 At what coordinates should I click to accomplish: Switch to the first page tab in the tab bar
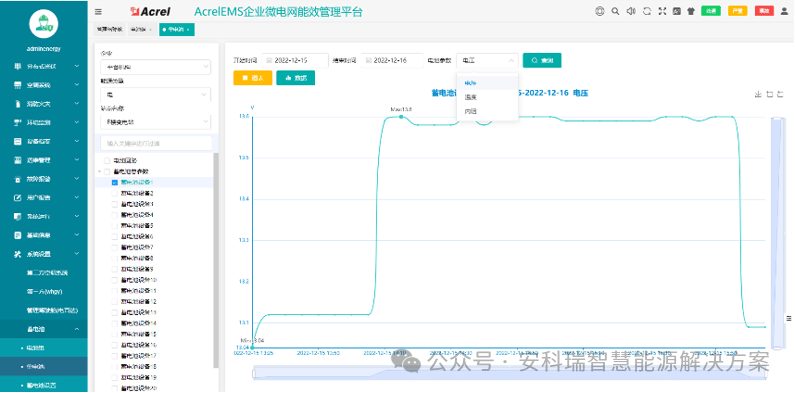[110, 30]
